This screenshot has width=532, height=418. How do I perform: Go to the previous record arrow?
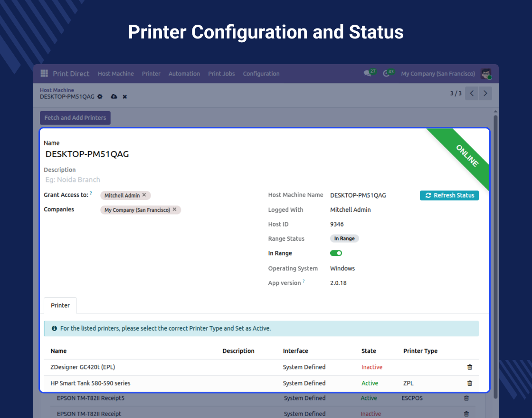[x=472, y=94]
